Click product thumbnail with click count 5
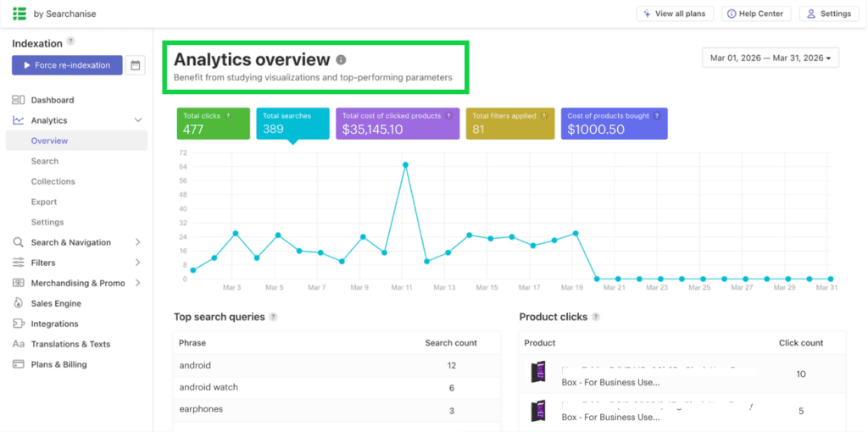This screenshot has width=868, height=432. [x=537, y=411]
